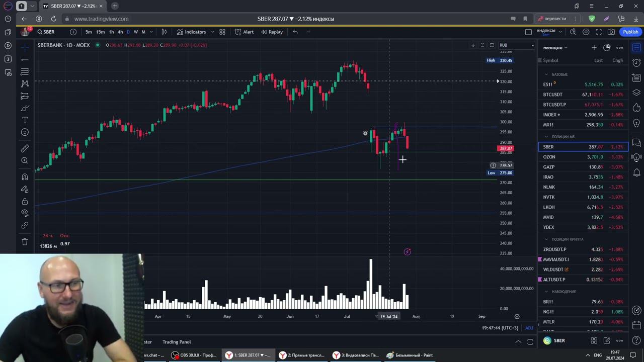Toggle the green session status dot
Screen dimensions: 644x362
tap(98, 45)
